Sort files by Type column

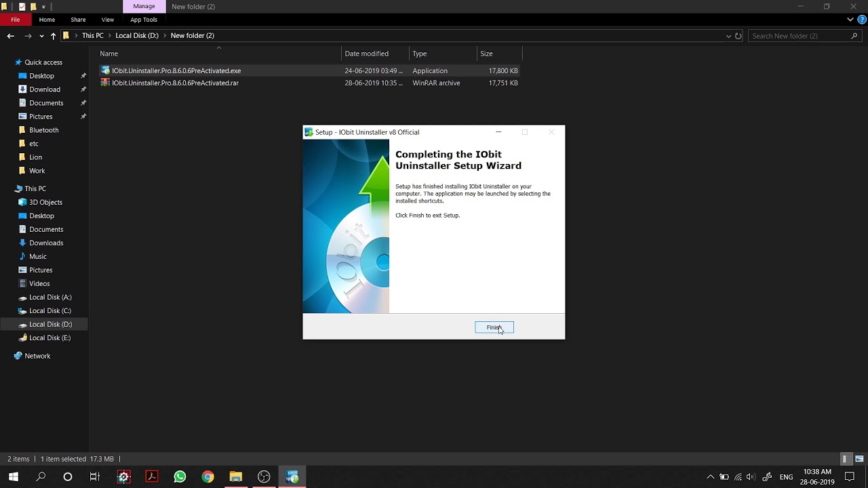click(443, 54)
